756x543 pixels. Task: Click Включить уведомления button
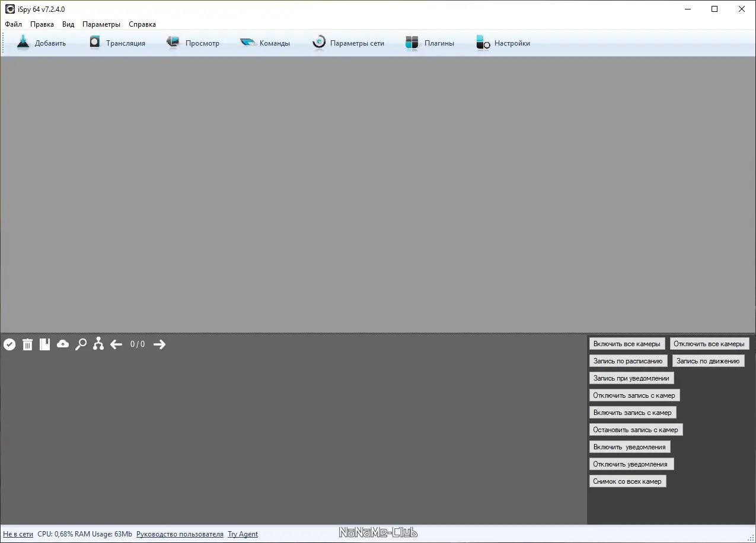click(630, 447)
